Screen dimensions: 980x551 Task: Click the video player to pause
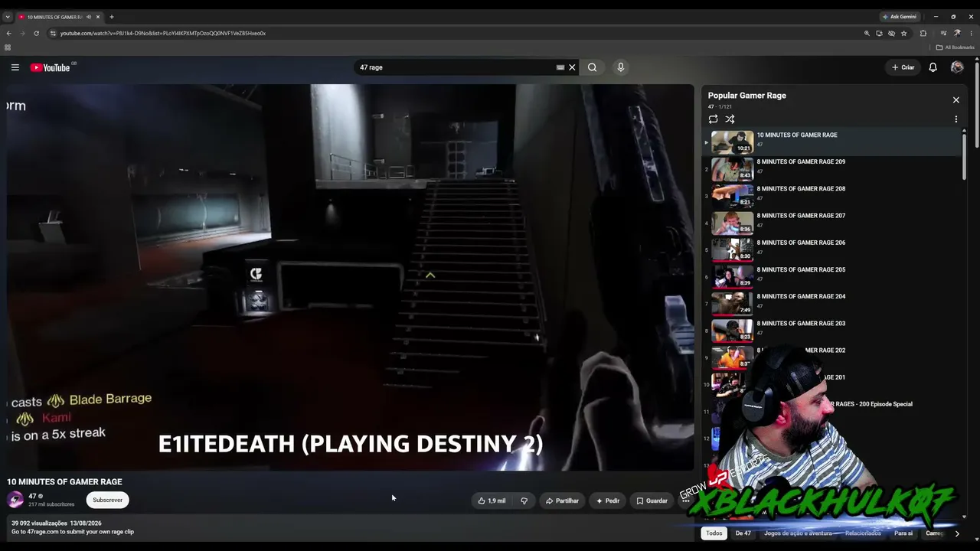(x=351, y=277)
